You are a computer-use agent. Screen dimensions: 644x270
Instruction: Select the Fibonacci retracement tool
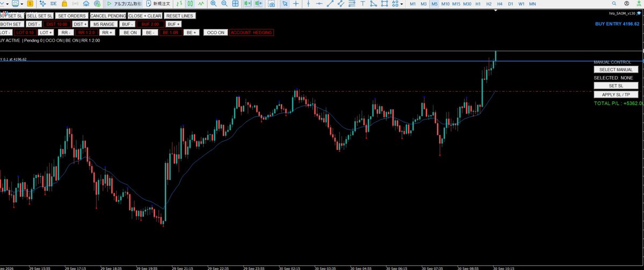352,3
